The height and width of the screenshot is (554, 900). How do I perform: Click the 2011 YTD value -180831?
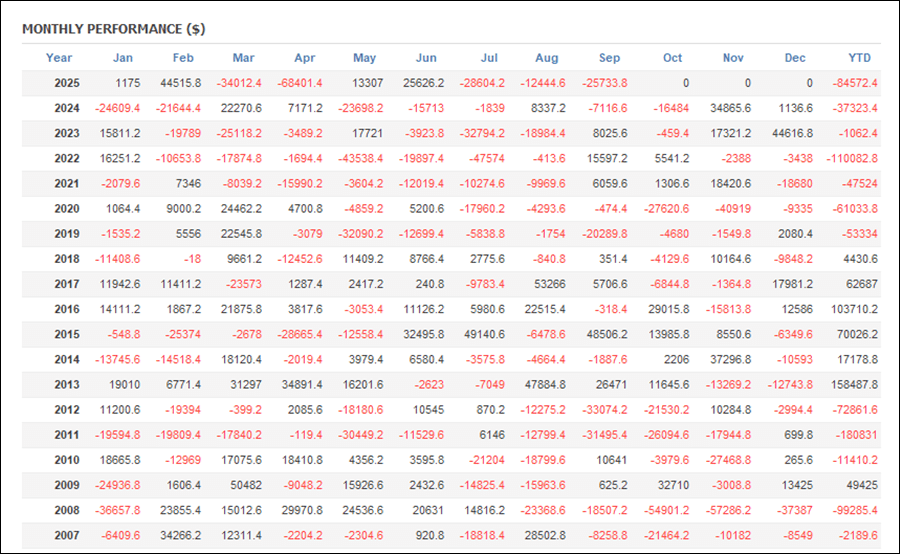click(x=858, y=435)
